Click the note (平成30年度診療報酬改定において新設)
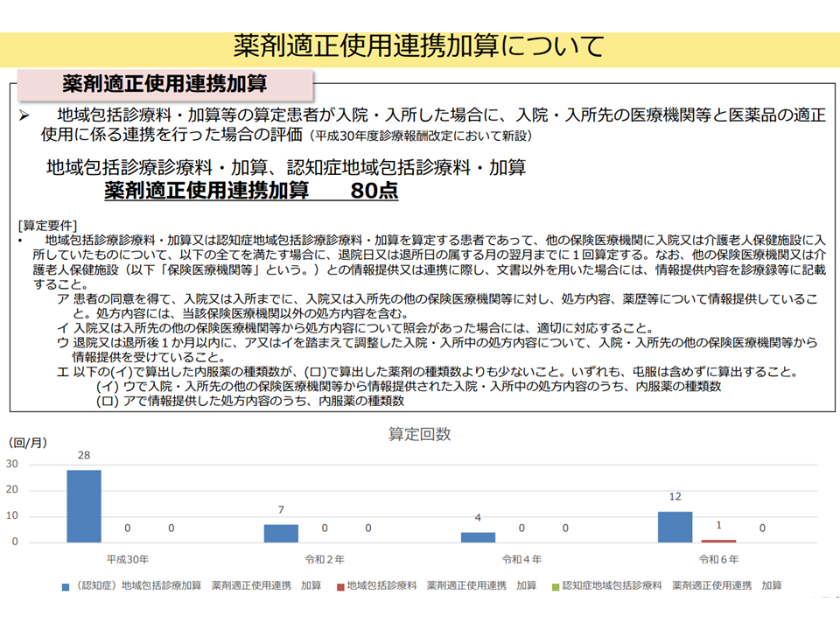Viewport: 840px width, 630px height. pos(421,136)
